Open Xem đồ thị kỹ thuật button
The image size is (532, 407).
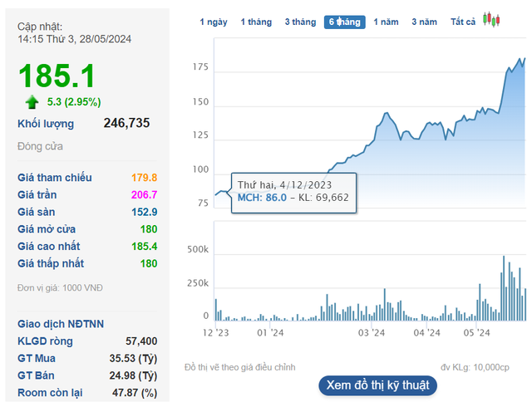coord(377,385)
